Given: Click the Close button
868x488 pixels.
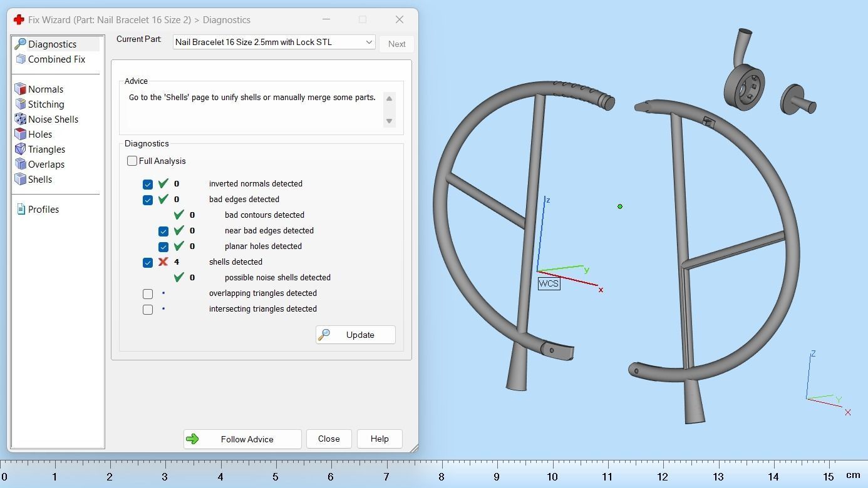Looking at the screenshot, I should 329,439.
